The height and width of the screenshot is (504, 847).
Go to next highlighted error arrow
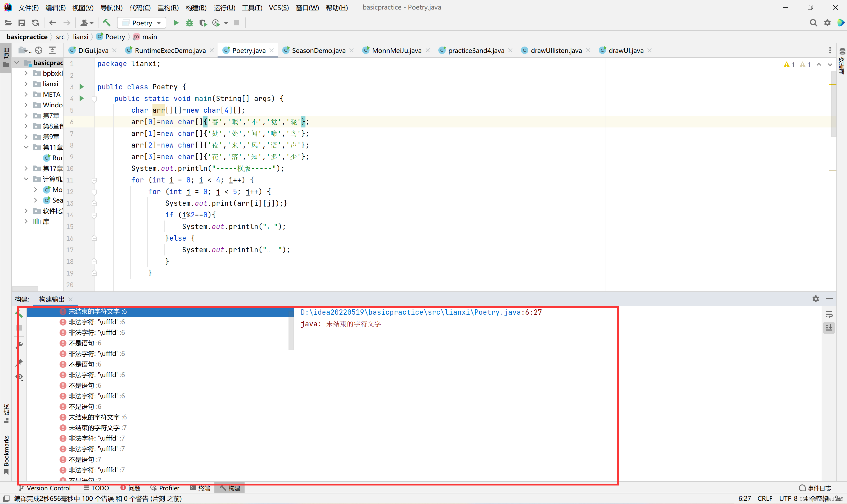(x=830, y=65)
